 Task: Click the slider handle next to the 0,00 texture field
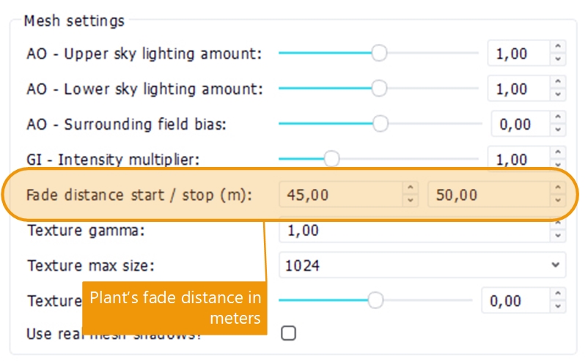click(x=375, y=300)
